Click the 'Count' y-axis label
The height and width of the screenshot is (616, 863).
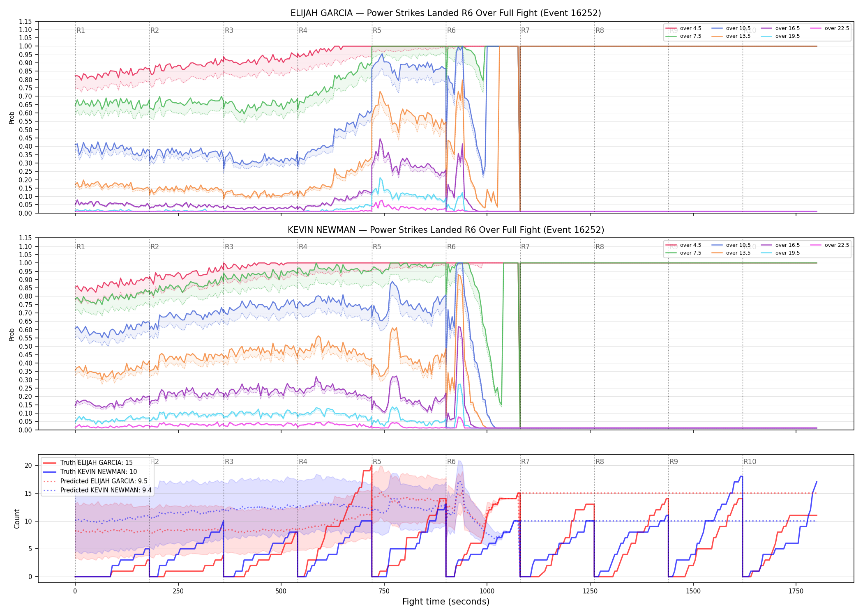pos(17,519)
